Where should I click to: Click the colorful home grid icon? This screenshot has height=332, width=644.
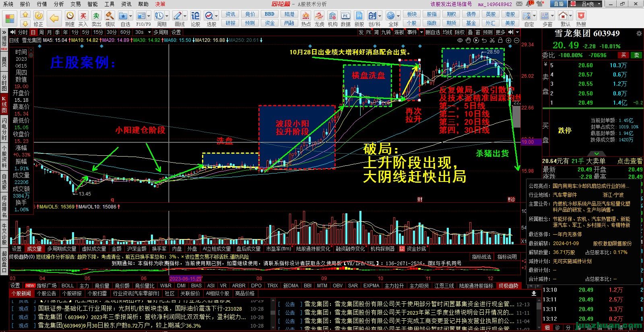click(10, 19)
